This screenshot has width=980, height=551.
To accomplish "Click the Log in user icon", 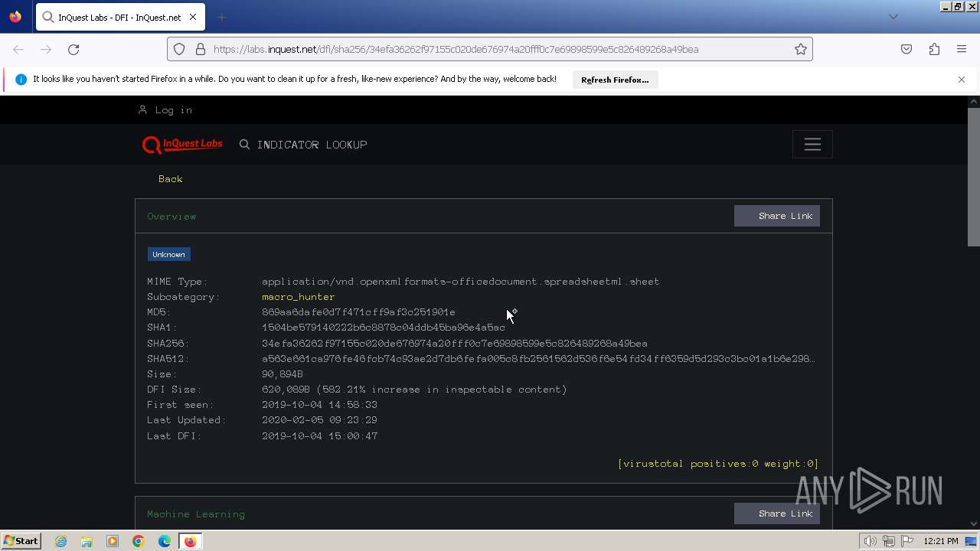I will click(x=142, y=110).
